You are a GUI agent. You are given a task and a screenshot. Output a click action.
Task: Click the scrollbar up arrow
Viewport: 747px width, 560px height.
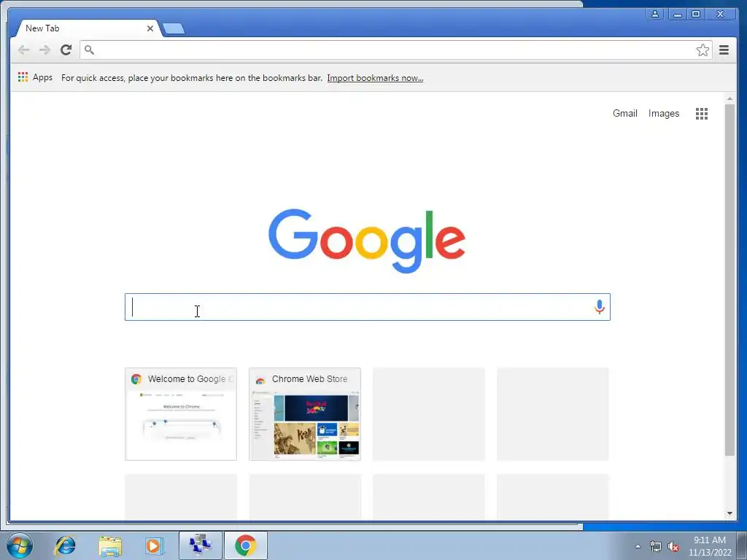click(x=729, y=98)
